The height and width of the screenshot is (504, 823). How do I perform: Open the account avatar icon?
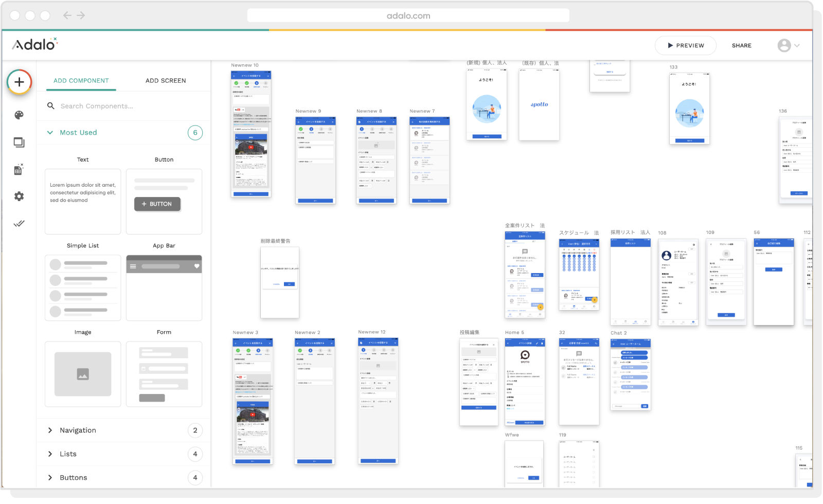(784, 45)
